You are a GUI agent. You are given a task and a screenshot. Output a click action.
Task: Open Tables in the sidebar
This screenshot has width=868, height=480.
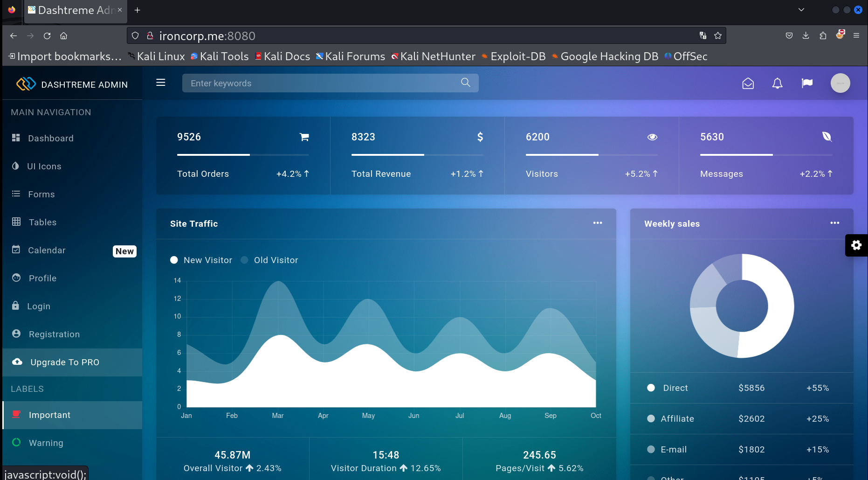click(72, 222)
